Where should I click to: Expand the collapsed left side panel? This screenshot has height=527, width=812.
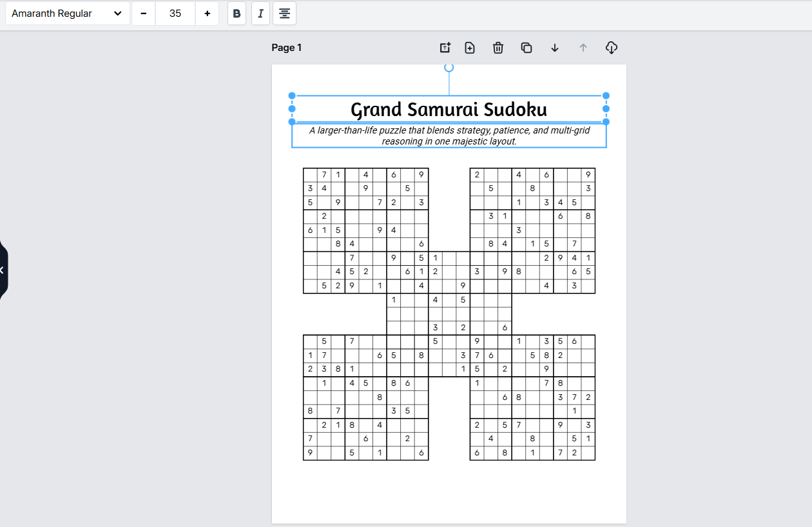pos(3,270)
